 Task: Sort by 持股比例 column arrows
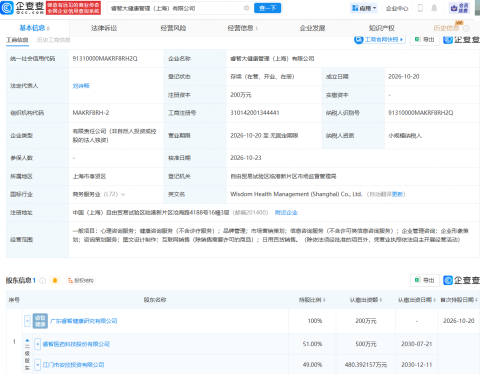(x=324, y=300)
